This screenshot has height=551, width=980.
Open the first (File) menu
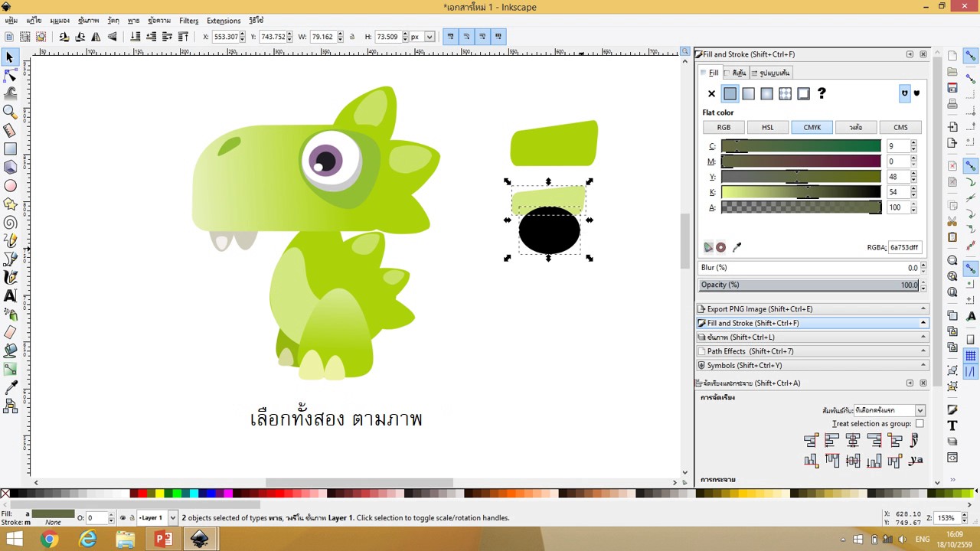[11, 21]
